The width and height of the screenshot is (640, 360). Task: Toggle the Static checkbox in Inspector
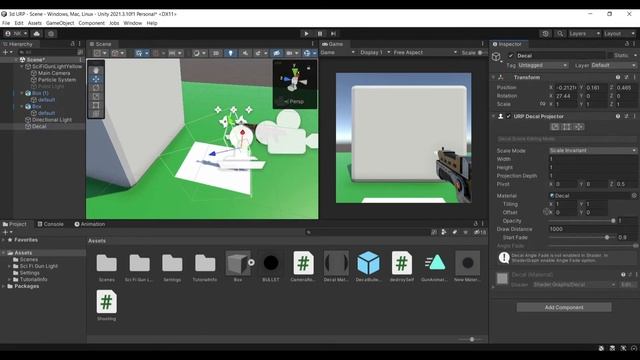click(610, 56)
